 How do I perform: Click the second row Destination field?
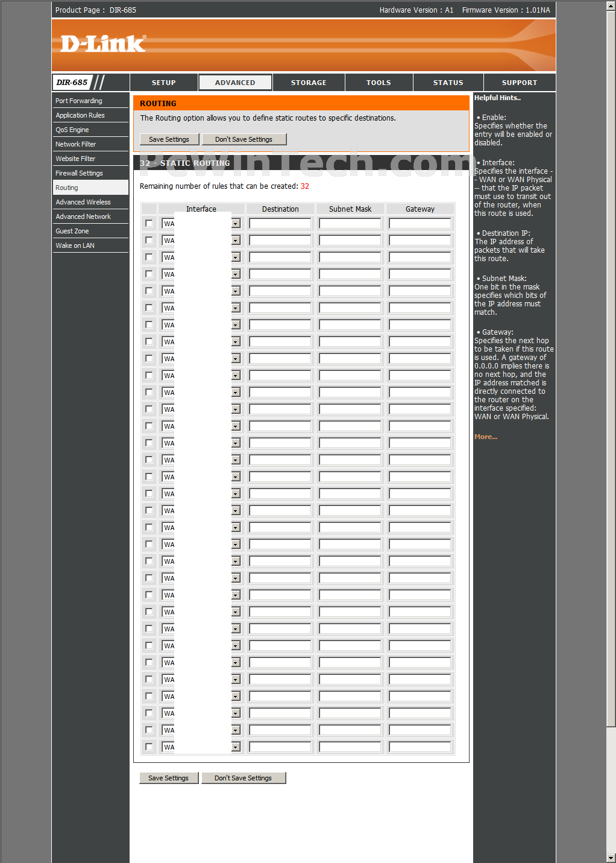pos(280,241)
